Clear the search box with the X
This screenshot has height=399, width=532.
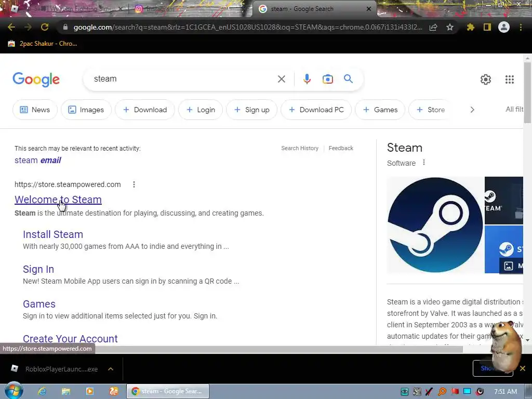click(281, 79)
